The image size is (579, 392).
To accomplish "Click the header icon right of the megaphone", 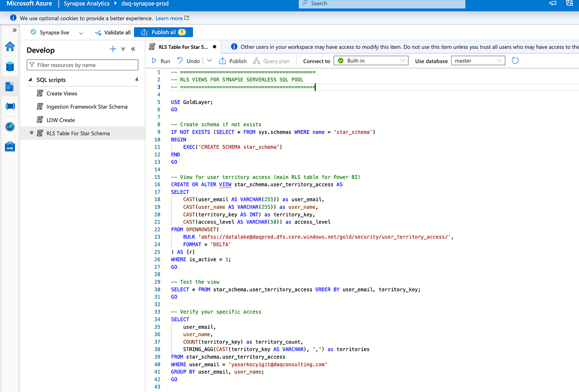I will tap(569, 3).
